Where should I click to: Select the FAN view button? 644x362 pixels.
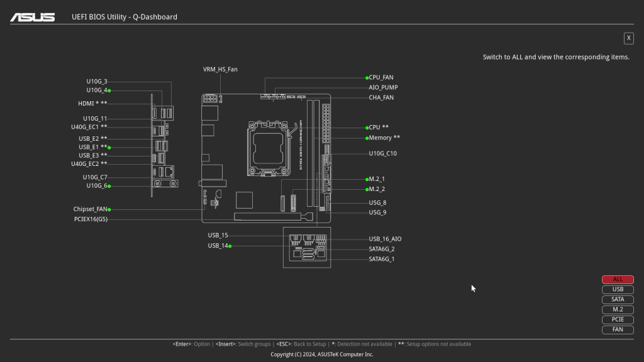[617, 329]
